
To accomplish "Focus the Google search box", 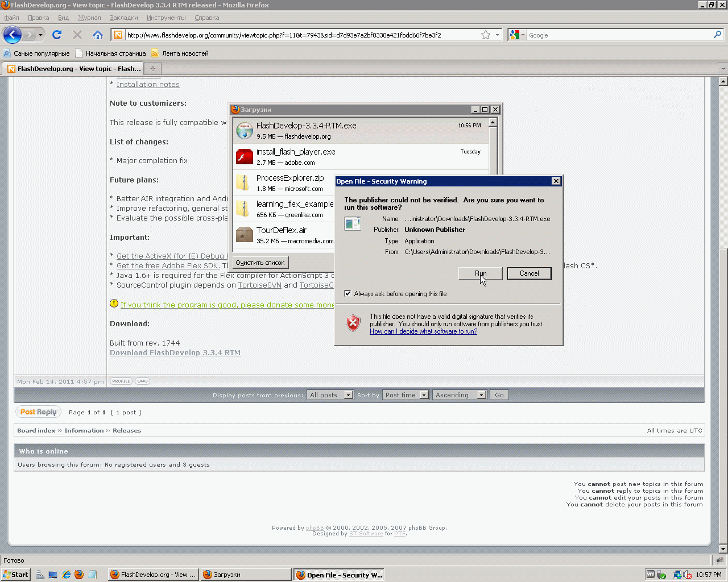I will click(619, 35).
